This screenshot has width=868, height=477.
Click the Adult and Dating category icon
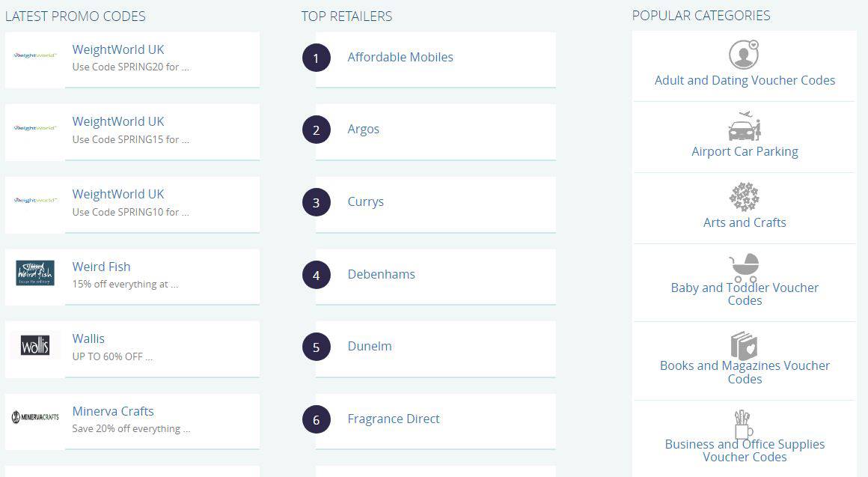[x=744, y=55]
